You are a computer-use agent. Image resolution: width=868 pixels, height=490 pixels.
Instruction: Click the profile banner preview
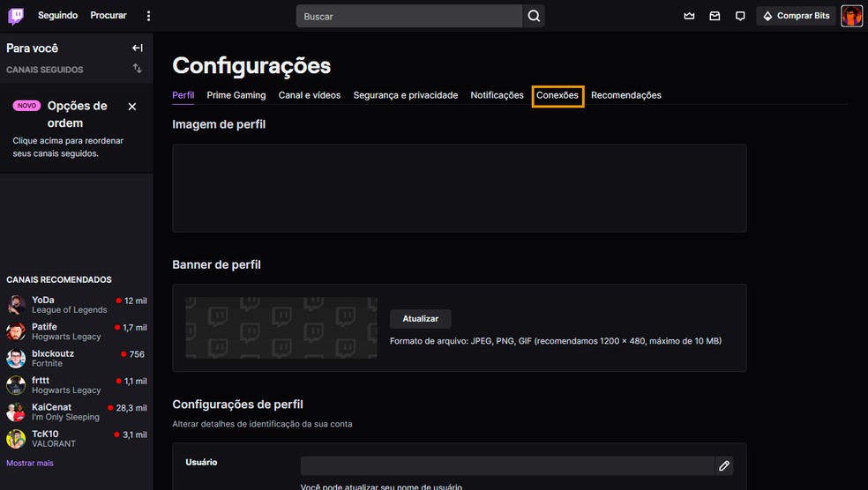281,328
